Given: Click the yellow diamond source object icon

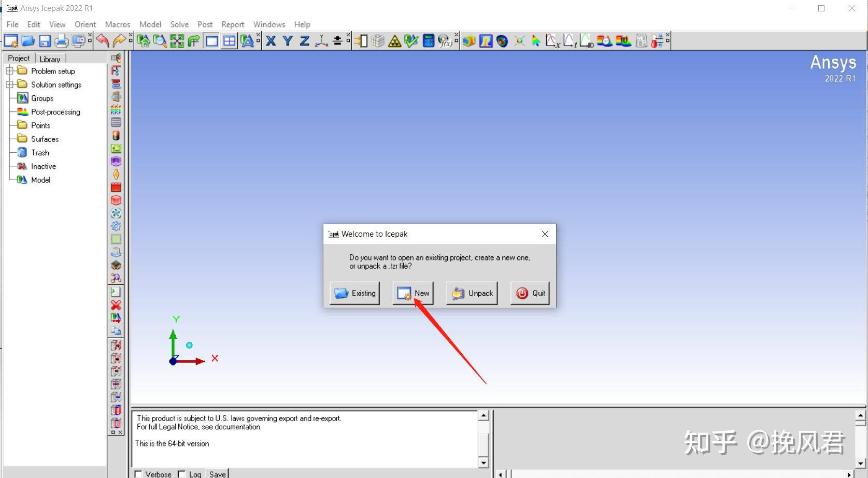Looking at the screenshot, I should (x=116, y=175).
